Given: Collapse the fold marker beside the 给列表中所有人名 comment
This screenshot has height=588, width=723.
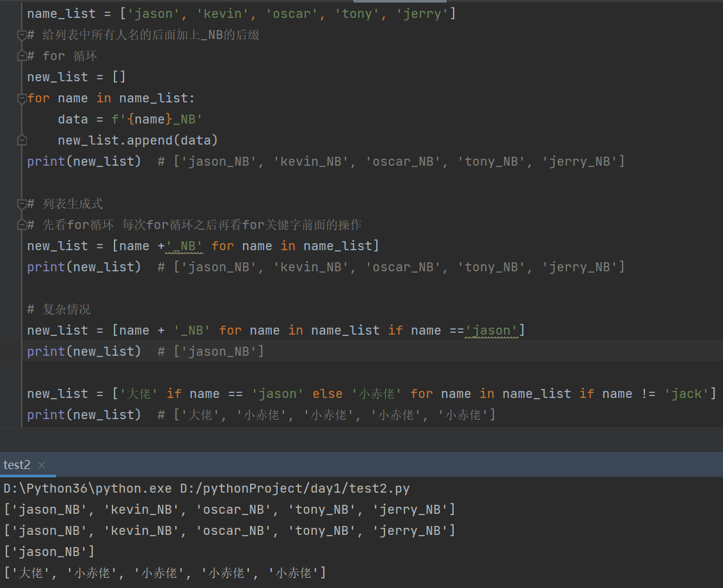Looking at the screenshot, I should (x=22, y=35).
